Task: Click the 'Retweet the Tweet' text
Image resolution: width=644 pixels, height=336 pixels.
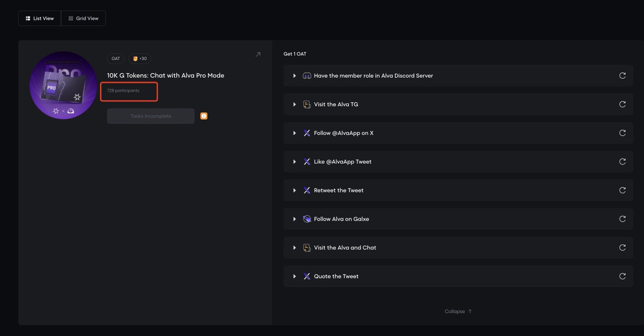Action: 339,190
